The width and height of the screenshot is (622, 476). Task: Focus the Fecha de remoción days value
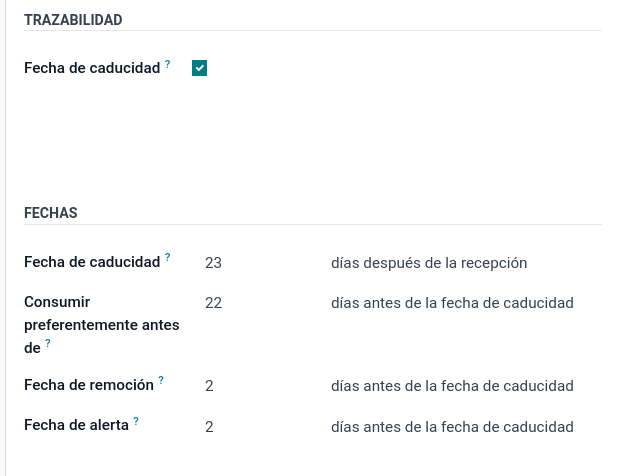point(262,386)
